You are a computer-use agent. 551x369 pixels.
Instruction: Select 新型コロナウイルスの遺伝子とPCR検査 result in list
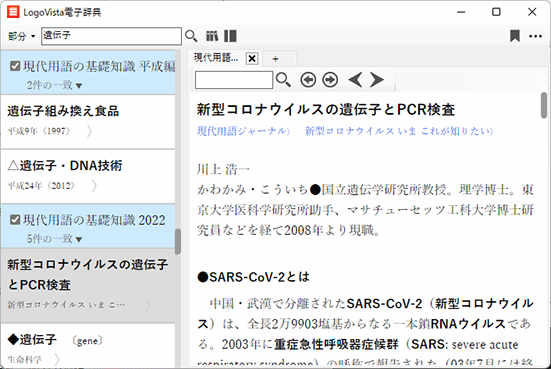tap(88, 285)
